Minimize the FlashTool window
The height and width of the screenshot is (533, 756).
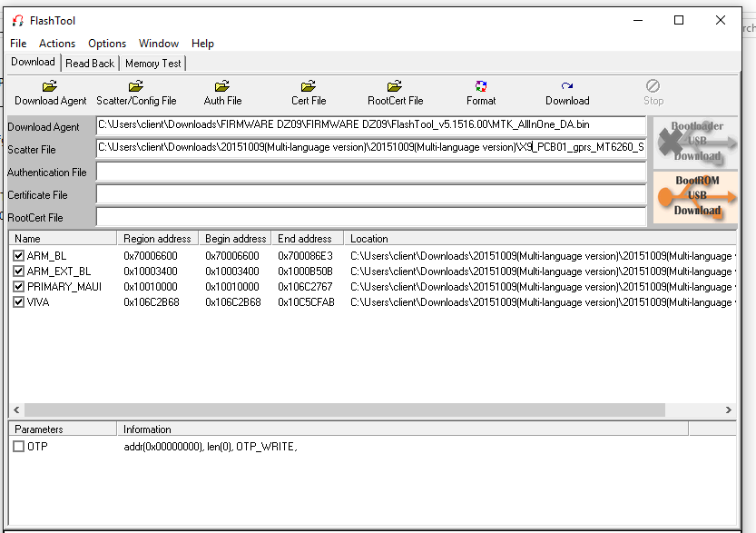pyautogui.click(x=638, y=20)
